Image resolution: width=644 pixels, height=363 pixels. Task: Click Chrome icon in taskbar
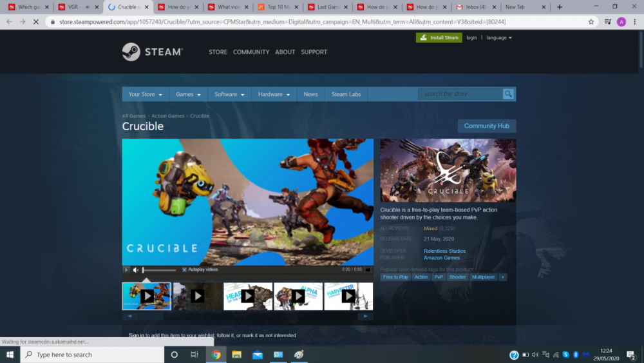[x=216, y=355]
